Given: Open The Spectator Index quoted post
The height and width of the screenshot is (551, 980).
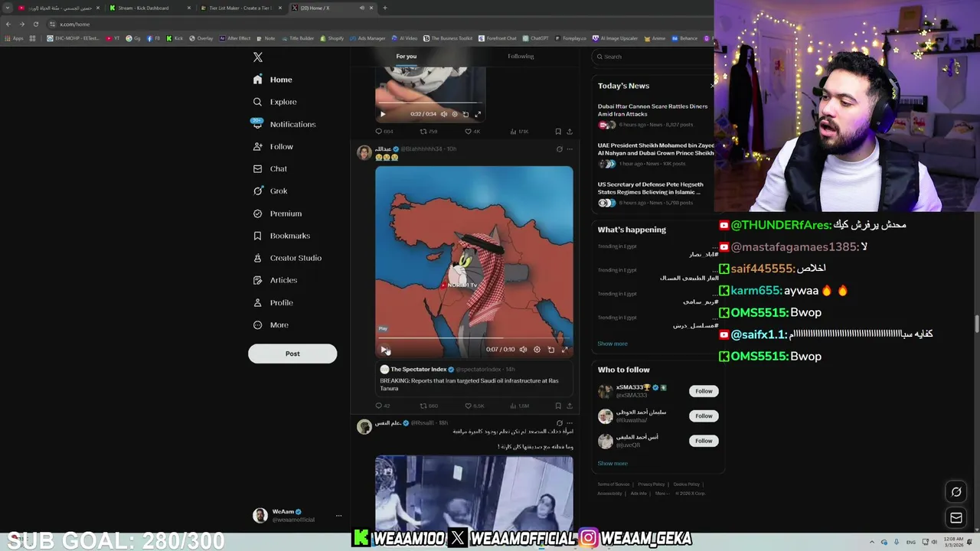Looking at the screenshot, I should (x=474, y=379).
